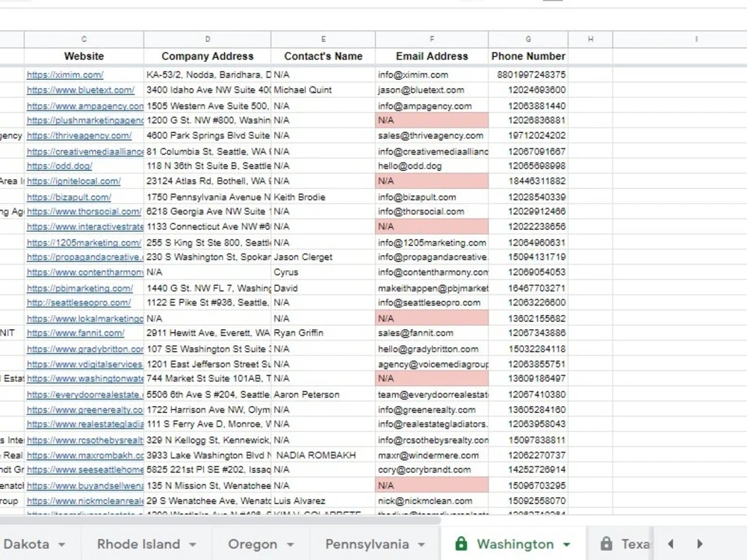Select the red N/A email cell for plushmarketingagency
Image resolution: width=747 pixels, height=560 pixels.
coord(432,120)
